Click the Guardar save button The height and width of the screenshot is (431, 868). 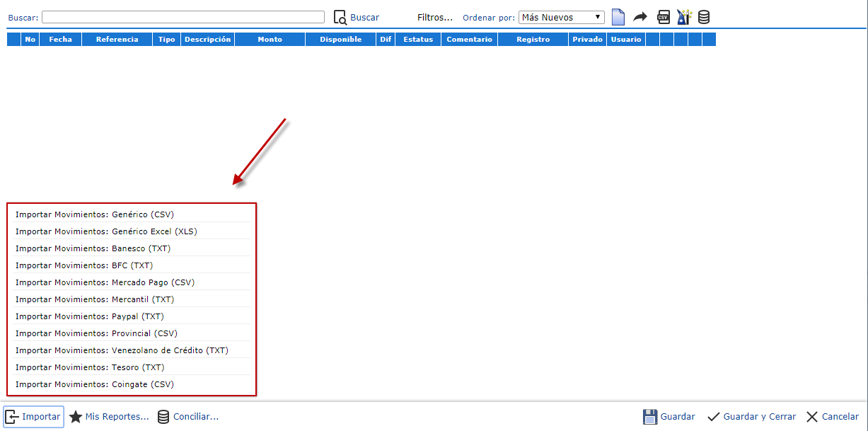point(669,417)
